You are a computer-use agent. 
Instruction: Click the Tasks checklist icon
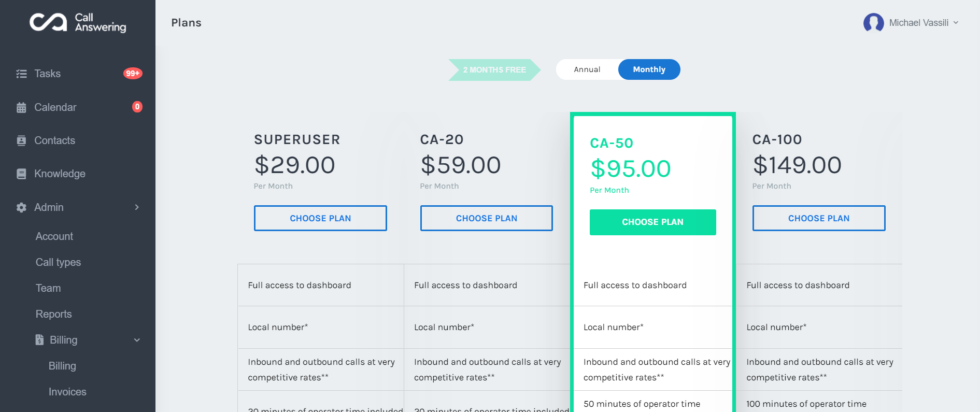pyautogui.click(x=21, y=74)
